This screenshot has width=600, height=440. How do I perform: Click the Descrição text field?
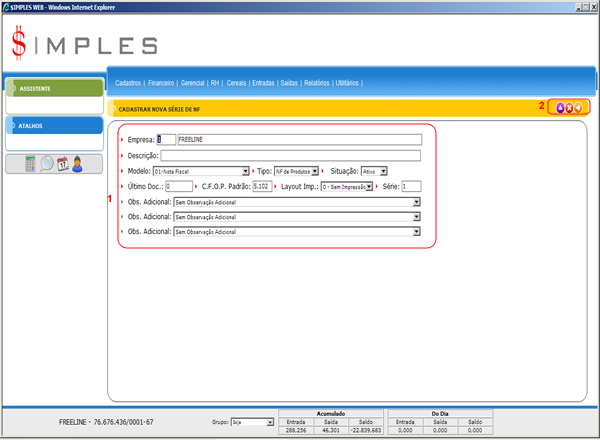291,156
